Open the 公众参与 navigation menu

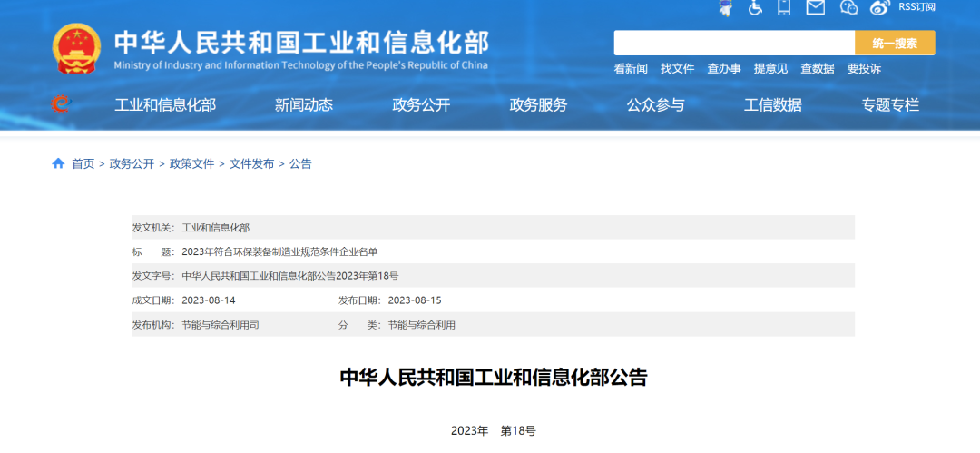coord(656,105)
